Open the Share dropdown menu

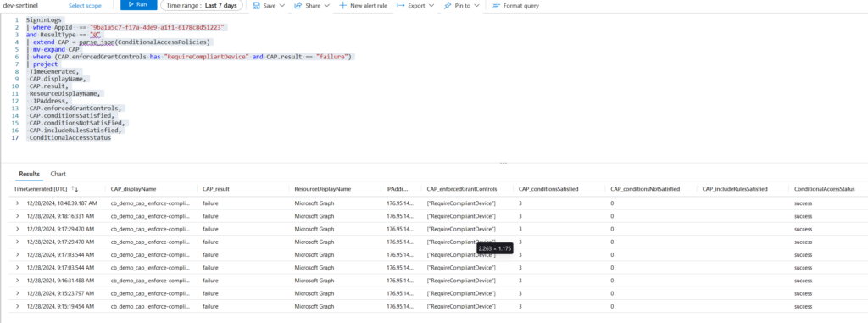[312, 6]
